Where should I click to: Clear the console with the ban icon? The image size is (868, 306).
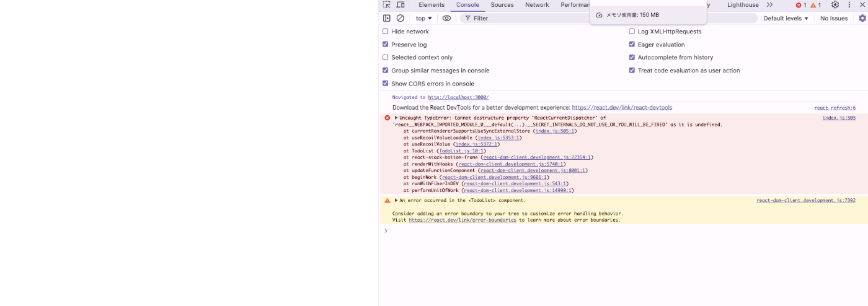[401, 19]
